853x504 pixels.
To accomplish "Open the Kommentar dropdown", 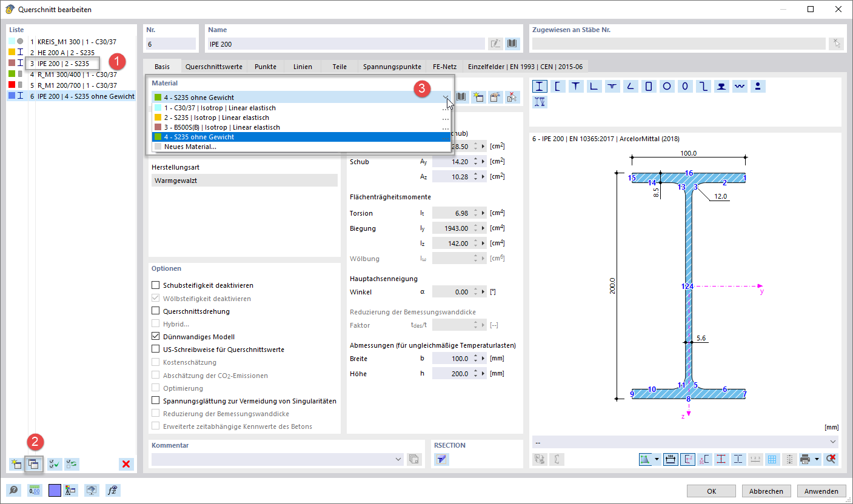I will click(x=398, y=459).
